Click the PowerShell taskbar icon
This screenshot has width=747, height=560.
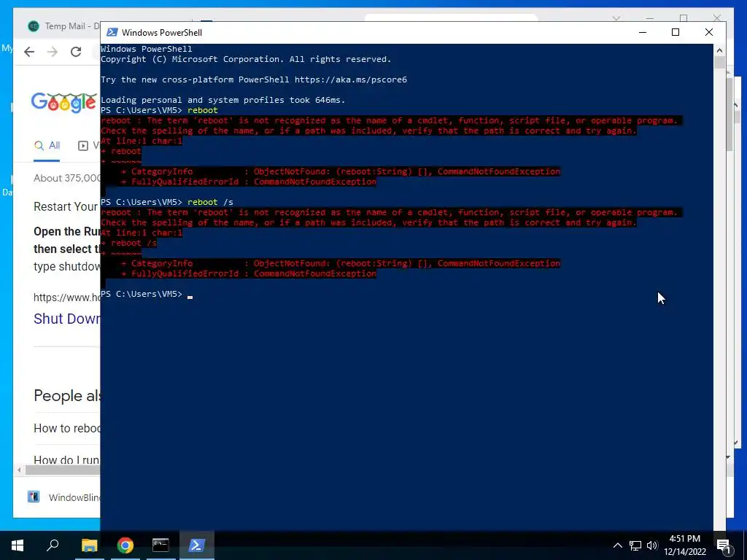197,545
